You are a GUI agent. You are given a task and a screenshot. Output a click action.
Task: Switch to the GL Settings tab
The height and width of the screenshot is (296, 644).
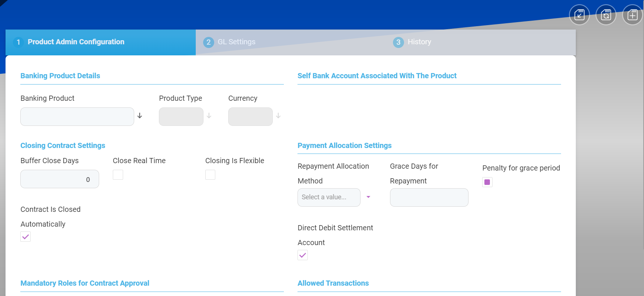point(236,42)
